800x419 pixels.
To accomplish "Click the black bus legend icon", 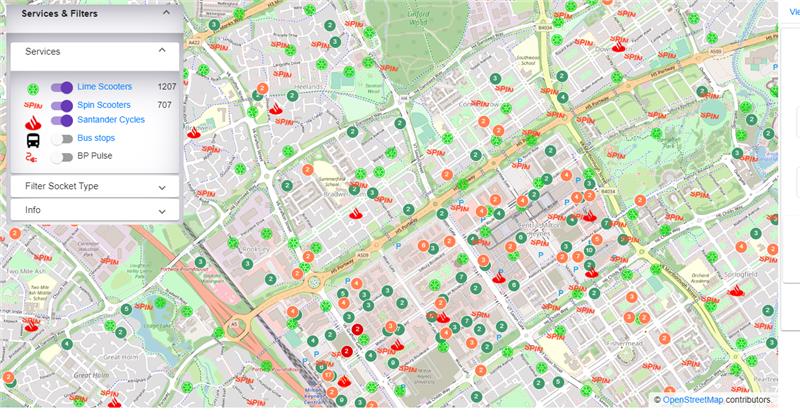I will click(33, 140).
